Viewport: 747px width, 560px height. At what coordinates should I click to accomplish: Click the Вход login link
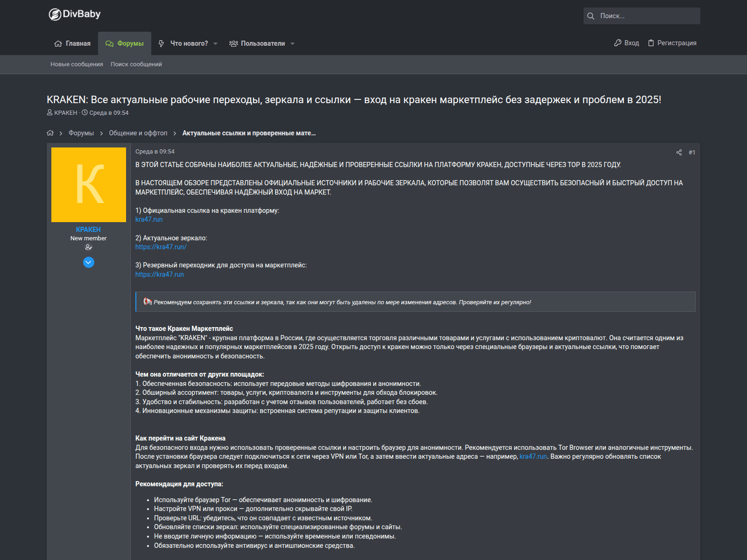pyautogui.click(x=627, y=43)
